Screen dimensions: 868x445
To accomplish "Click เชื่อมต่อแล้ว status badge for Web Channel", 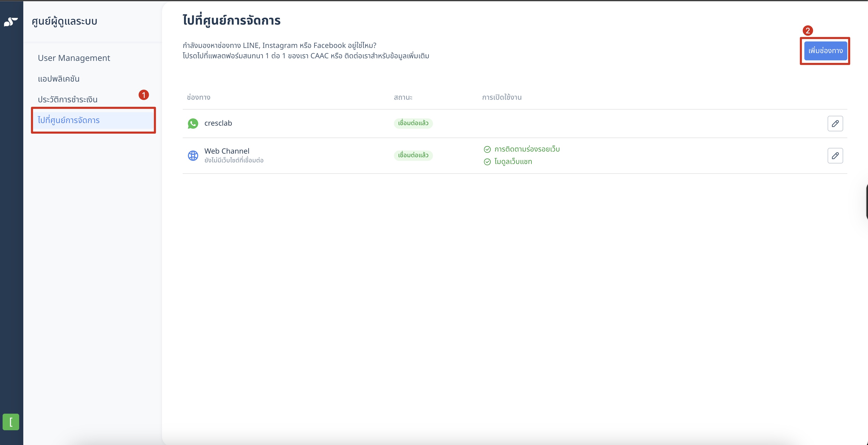I will (413, 155).
